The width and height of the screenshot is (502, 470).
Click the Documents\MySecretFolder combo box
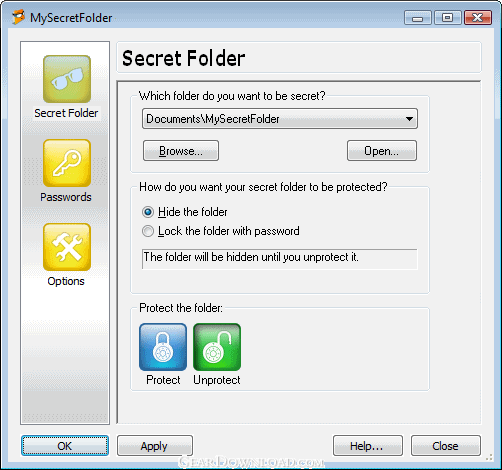click(x=280, y=119)
